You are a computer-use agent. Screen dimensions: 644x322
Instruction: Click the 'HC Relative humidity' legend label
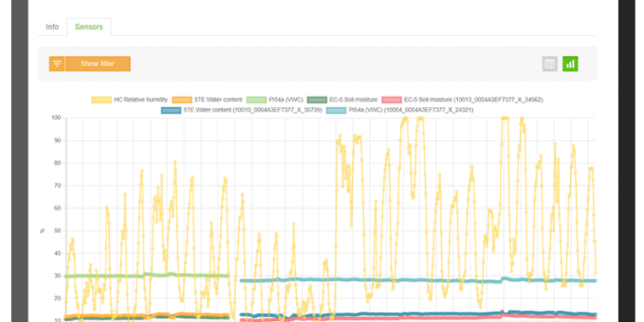click(x=141, y=100)
